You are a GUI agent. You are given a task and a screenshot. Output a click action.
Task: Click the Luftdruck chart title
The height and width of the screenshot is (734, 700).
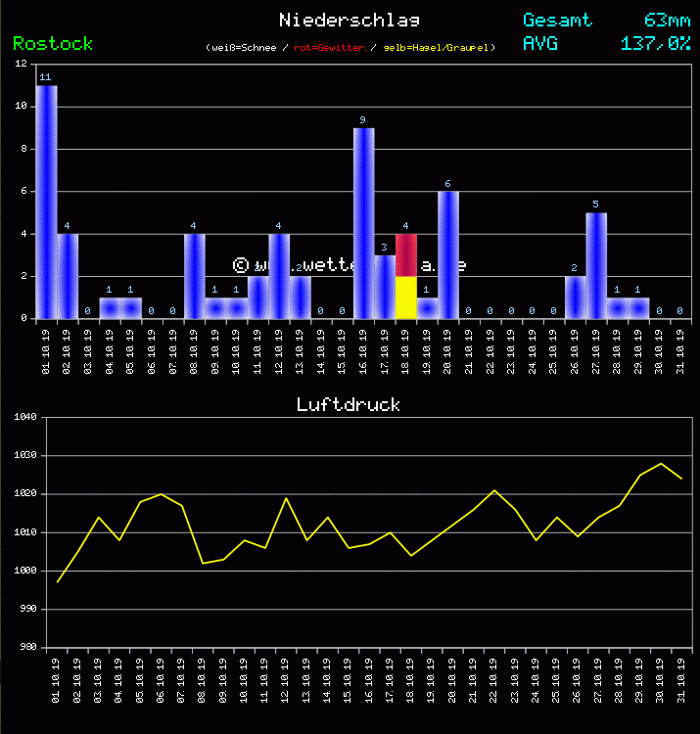349,404
